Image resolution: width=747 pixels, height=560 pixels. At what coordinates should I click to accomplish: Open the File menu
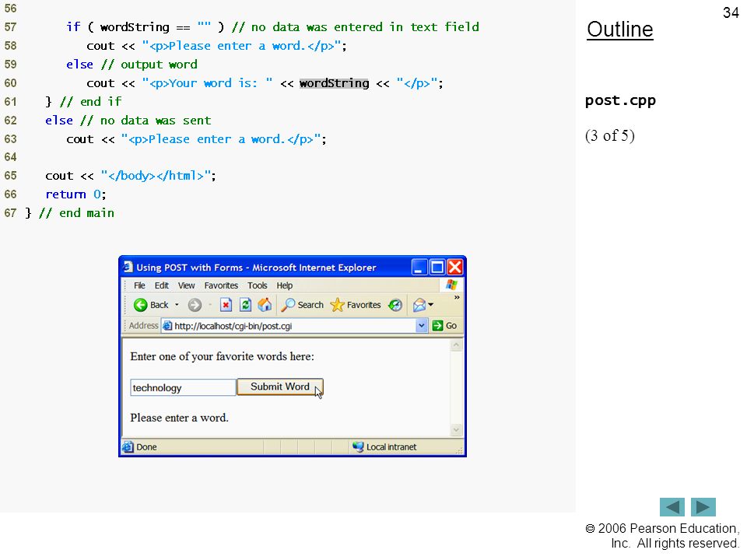pyautogui.click(x=139, y=285)
